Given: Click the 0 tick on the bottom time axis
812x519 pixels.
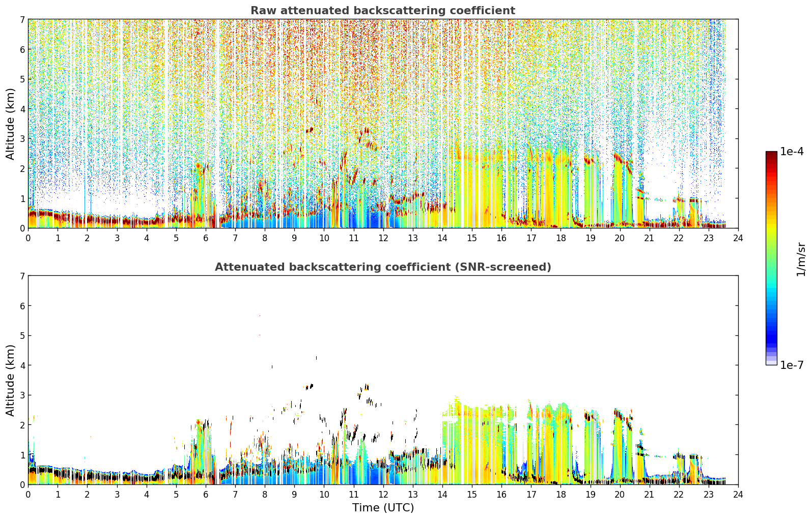Looking at the screenshot, I should coord(28,494).
